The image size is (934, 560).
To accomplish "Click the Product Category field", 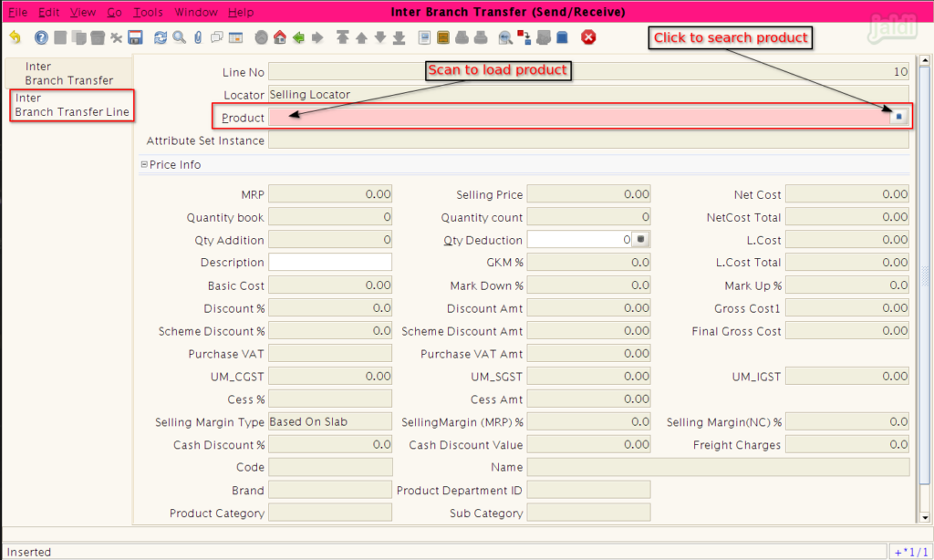I will 330,513.
